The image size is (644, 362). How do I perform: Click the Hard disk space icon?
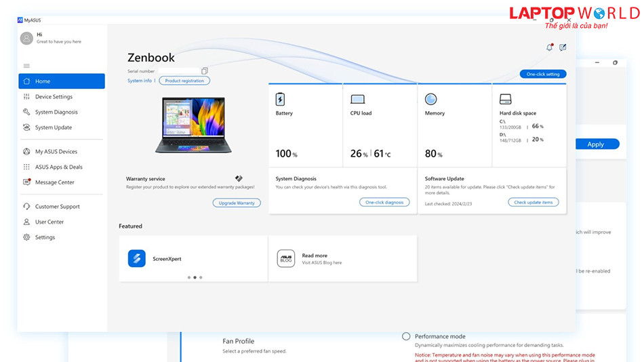tap(506, 100)
